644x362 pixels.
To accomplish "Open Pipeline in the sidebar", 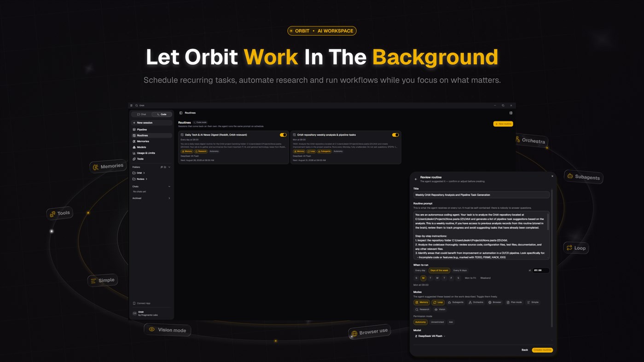I will click(x=151, y=130).
